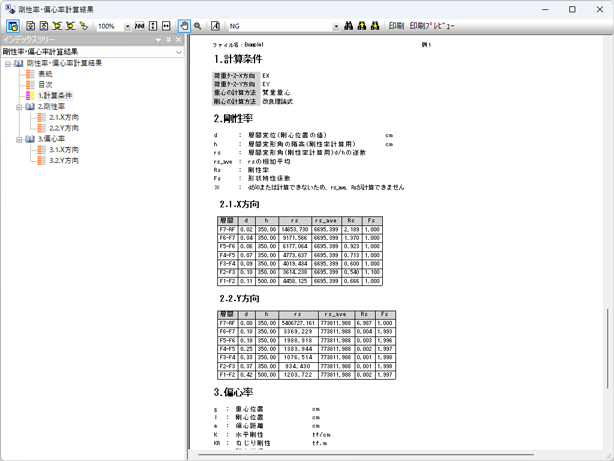Open the 100% zoom level dropdown
Image resolution: width=614 pixels, height=461 pixels.
click(127, 26)
